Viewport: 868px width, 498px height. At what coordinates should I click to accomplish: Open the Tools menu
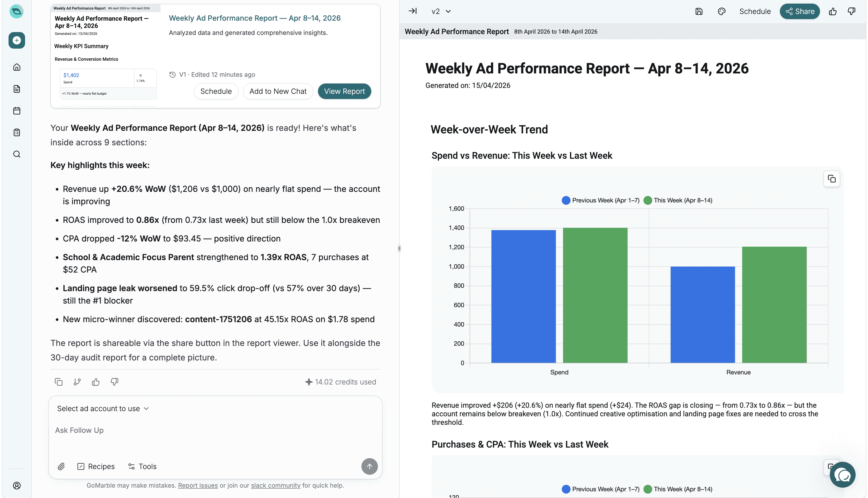[142, 466]
